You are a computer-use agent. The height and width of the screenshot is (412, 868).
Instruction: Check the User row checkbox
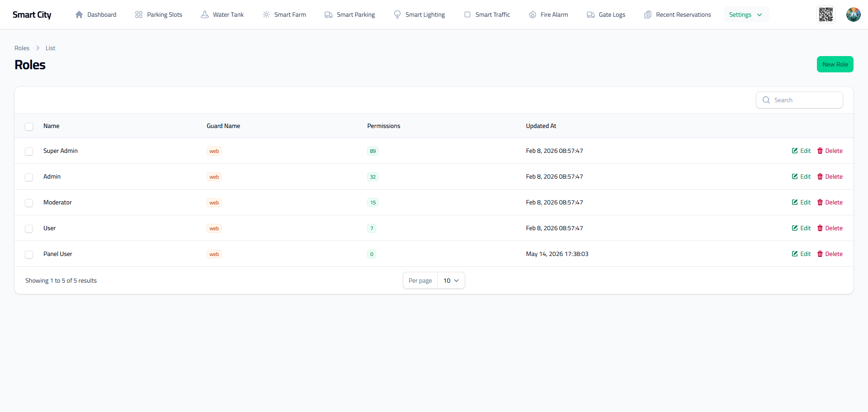coord(29,228)
